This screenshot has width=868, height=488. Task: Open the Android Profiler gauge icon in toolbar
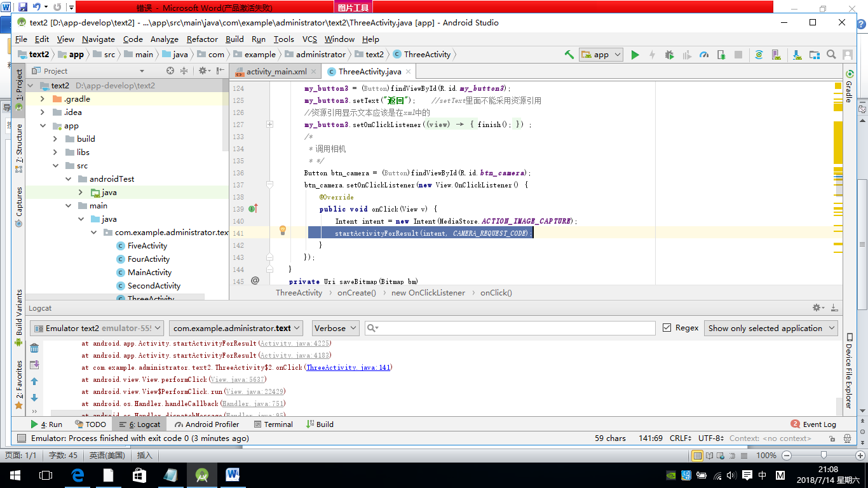pyautogui.click(x=703, y=55)
